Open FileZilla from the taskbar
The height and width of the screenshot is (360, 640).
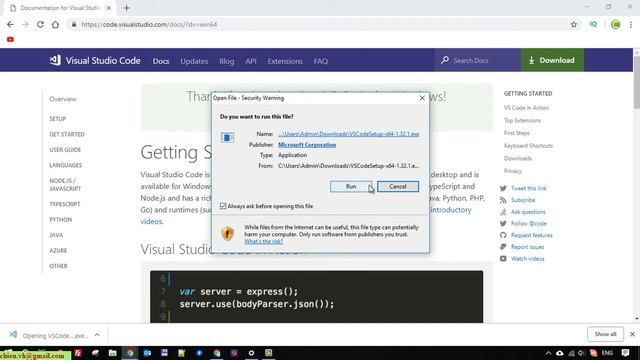[78, 353]
